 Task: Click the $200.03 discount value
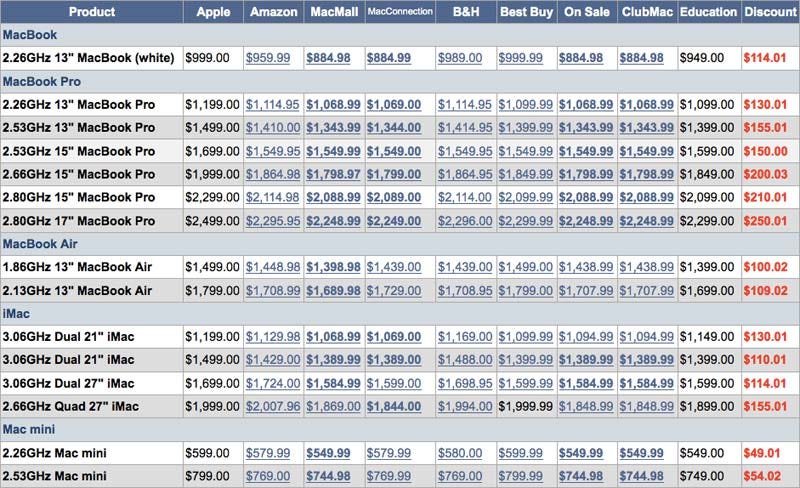pyautogui.click(x=765, y=175)
